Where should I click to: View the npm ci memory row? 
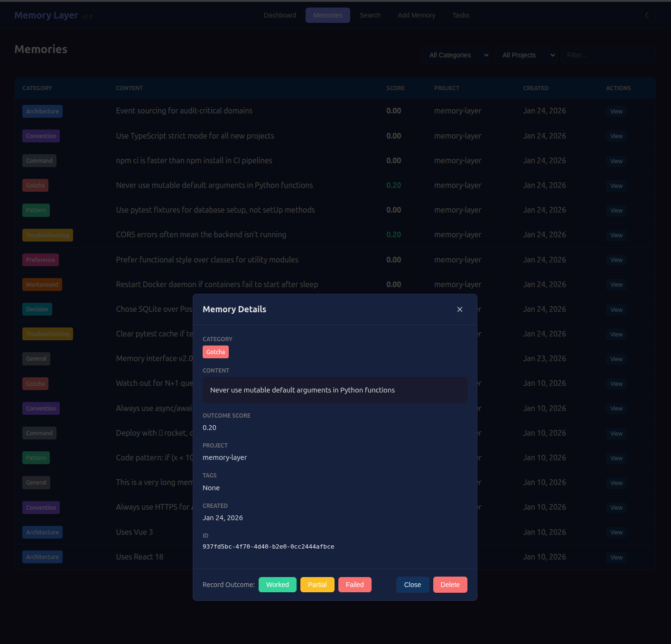pos(616,161)
